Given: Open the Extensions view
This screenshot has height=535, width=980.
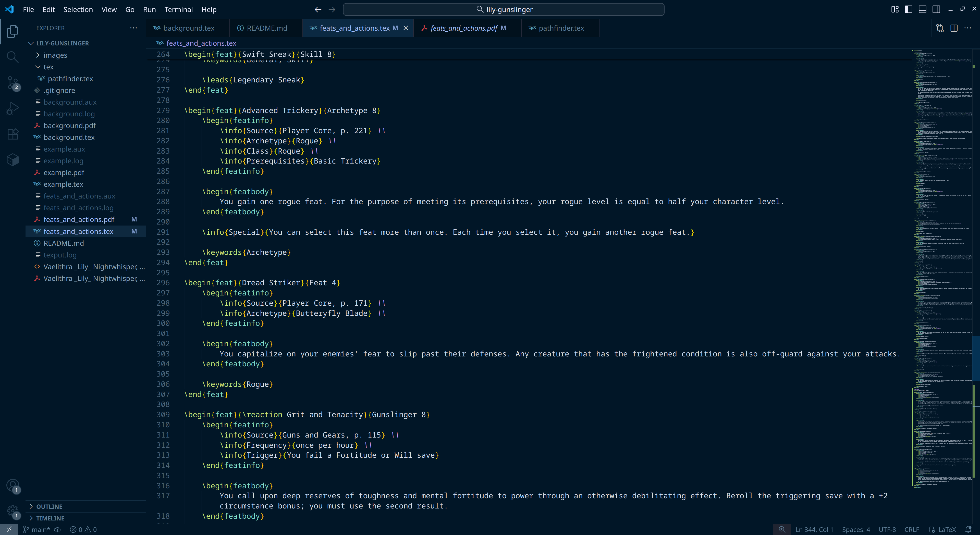Looking at the screenshot, I should tap(12, 134).
